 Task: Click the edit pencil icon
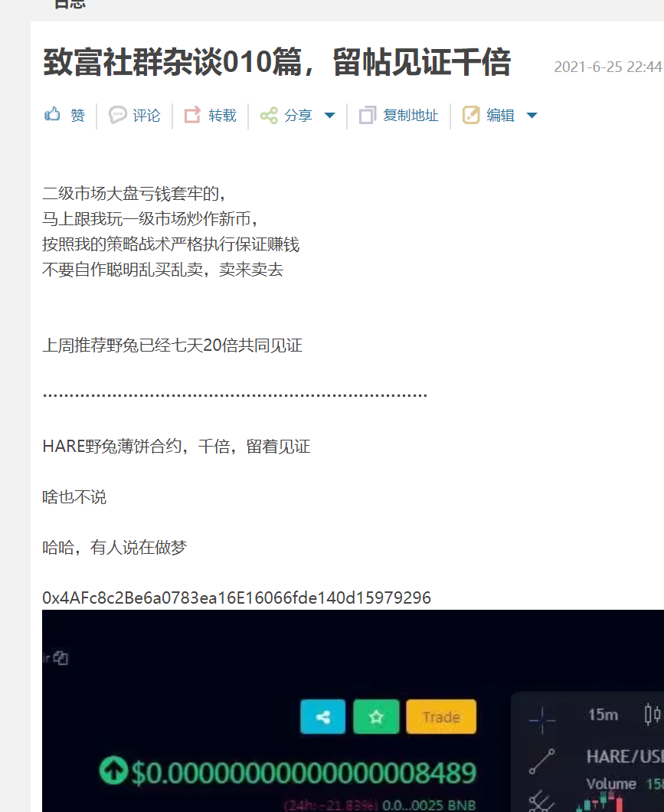[471, 115]
